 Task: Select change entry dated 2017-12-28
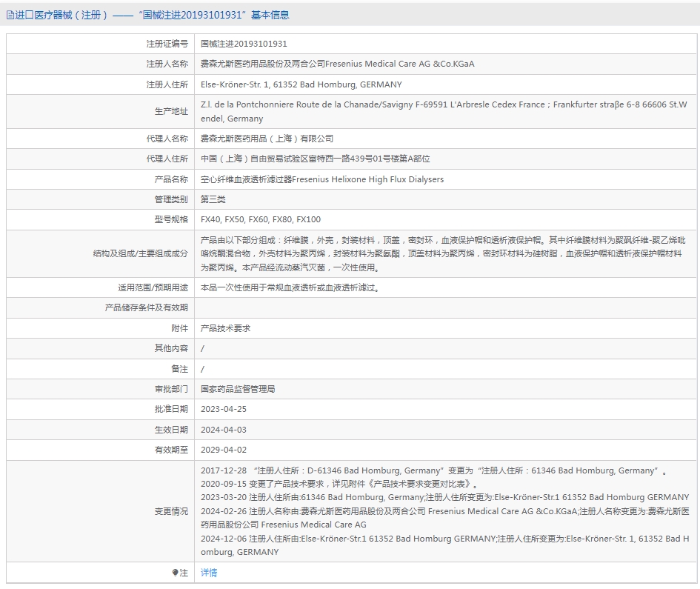[434, 470]
